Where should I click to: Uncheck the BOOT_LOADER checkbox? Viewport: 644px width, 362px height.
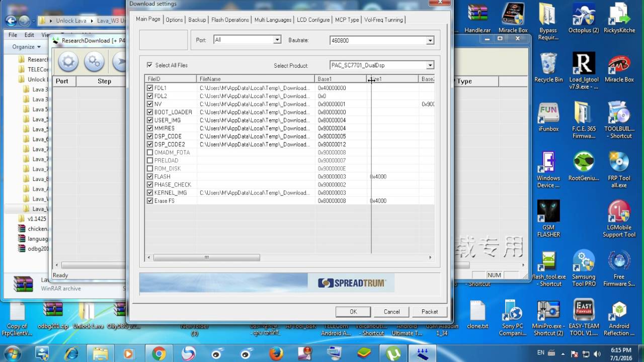point(149,112)
